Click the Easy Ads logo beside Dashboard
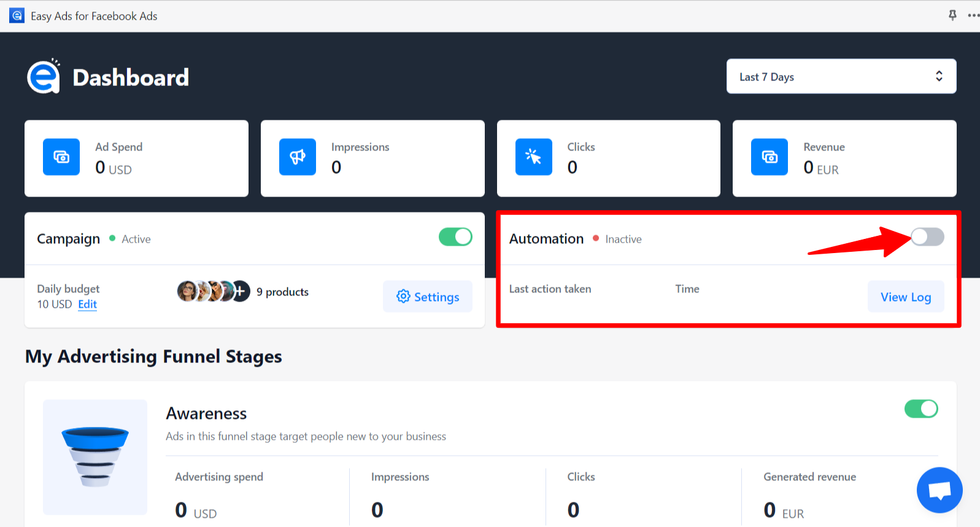 pyautogui.click(x=44, y=77)
